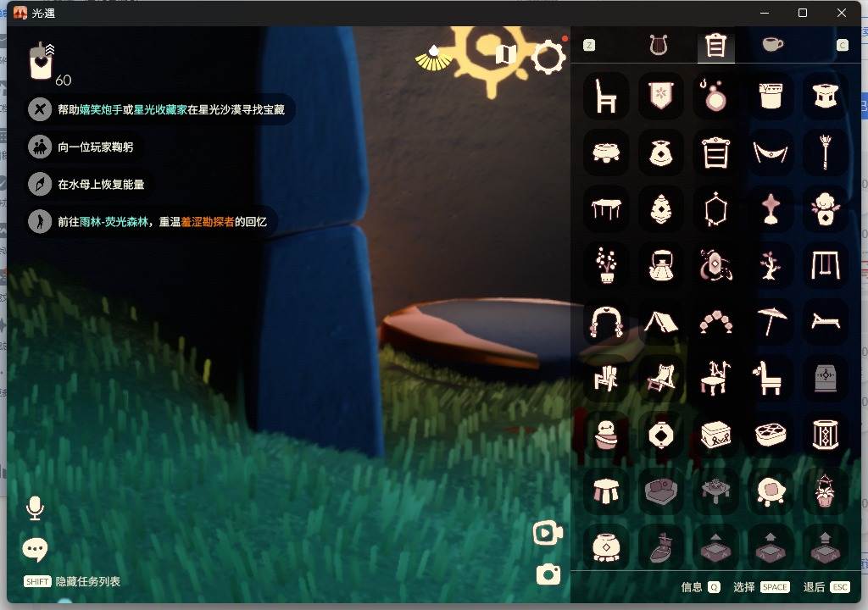Viewport: 868px width, 610px height.
Task: Select the flower vase with leaves item
Action: click(x=826, y=209)
